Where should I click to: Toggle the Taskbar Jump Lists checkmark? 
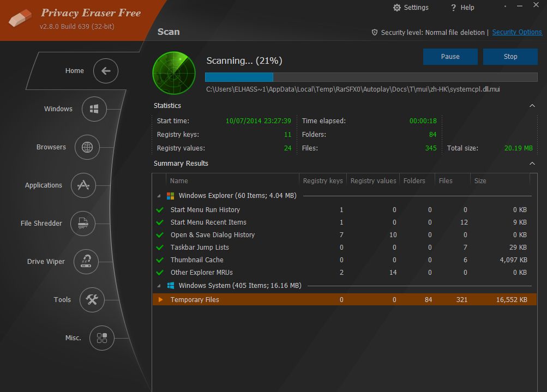pos(160,248)
